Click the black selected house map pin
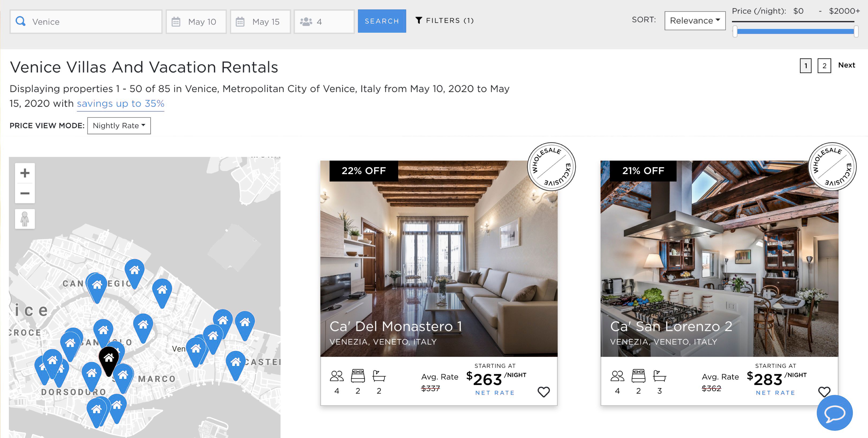This screenshot has height=438, width=868. click(108, 361)
